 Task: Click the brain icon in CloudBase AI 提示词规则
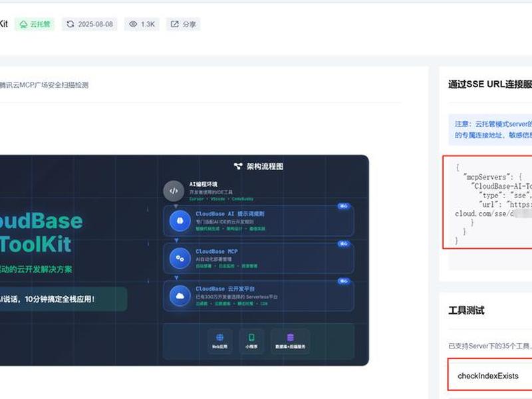click(x=180, y=221)
